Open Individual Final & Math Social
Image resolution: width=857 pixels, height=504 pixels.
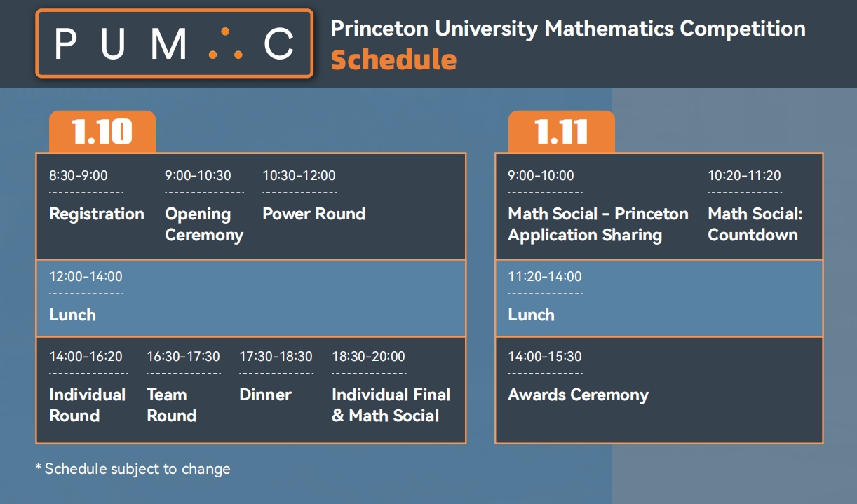(391, 405)
